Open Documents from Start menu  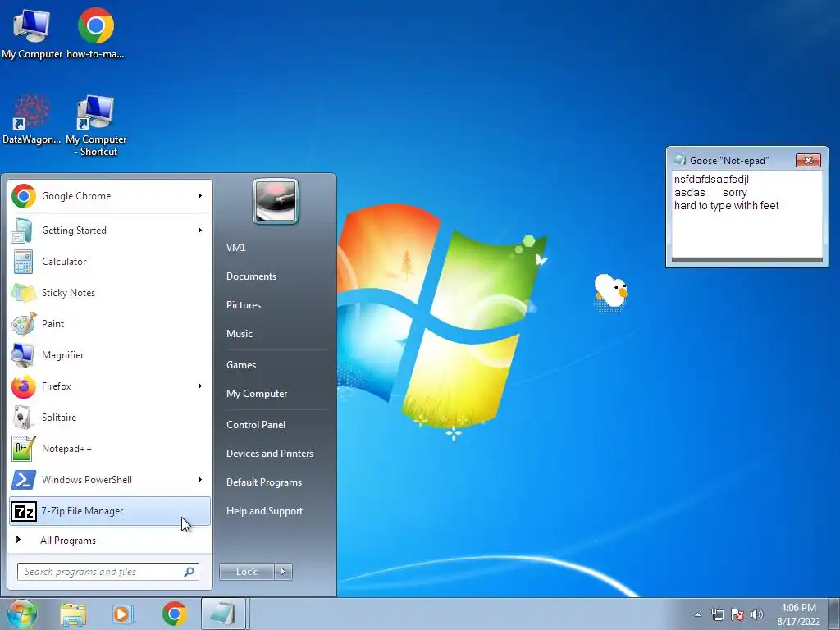point(251,276)
